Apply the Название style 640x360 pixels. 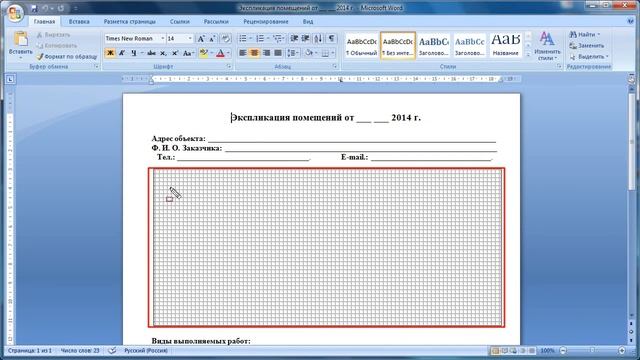[x=505, y=46]
